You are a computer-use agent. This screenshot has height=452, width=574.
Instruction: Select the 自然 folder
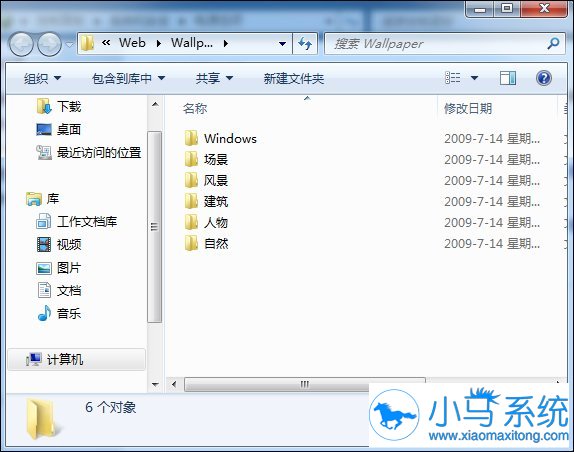pos(216,243)
